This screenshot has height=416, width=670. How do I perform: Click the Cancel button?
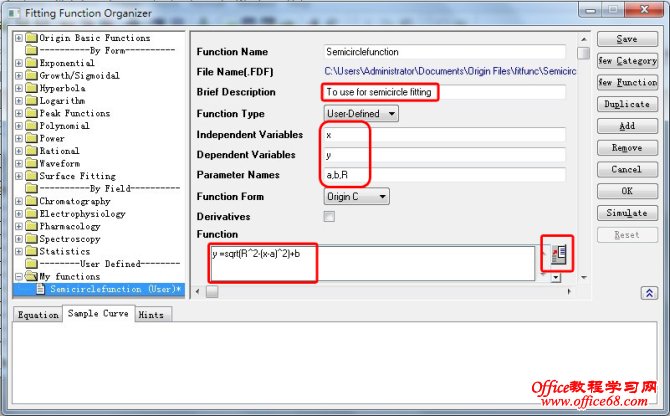click(x=627, y=169)
